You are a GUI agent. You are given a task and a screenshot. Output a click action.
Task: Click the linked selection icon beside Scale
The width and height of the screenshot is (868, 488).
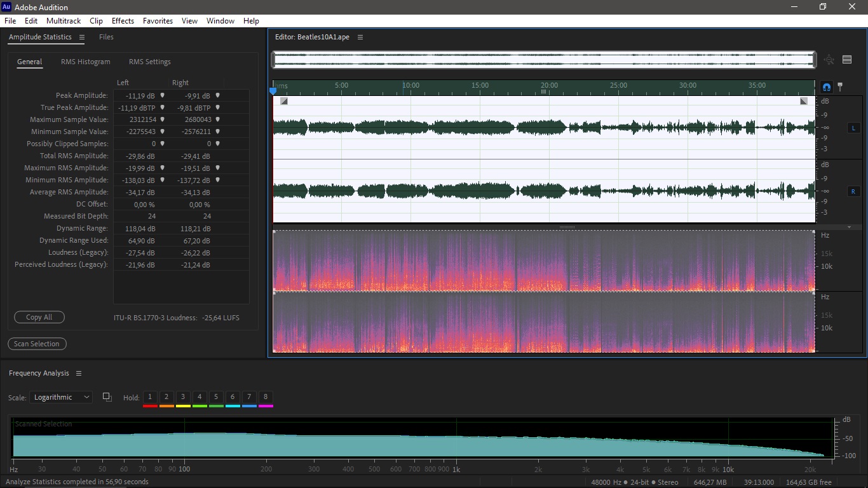pyautogui.click(x=107, y=397)
